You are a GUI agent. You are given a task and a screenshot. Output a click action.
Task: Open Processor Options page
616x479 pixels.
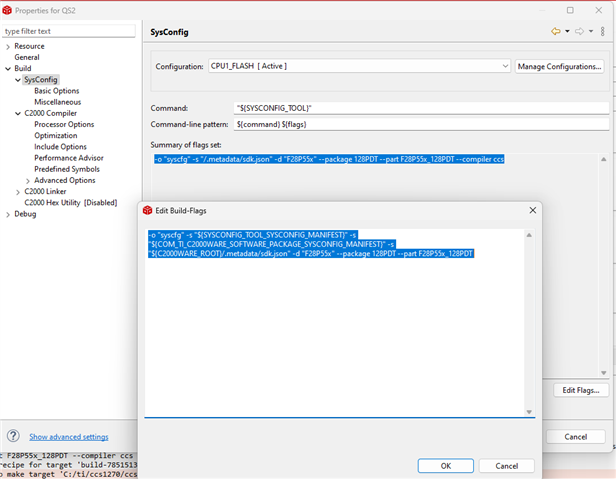click(x=64, y=125)
